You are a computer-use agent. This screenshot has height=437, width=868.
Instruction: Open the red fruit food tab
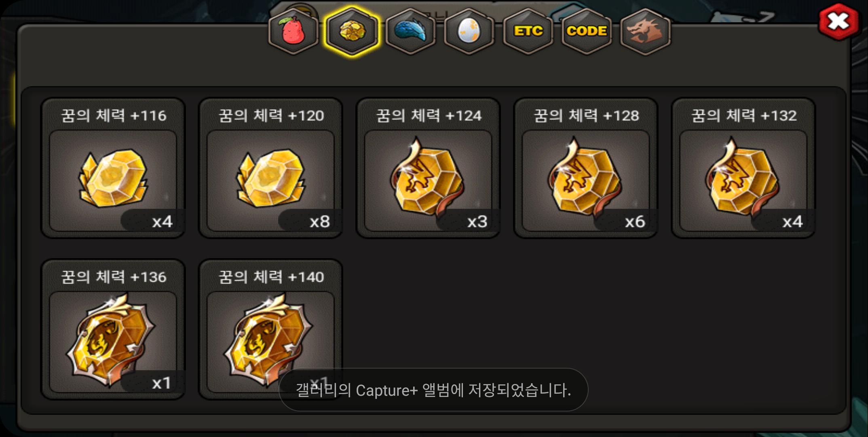[294, 31]
